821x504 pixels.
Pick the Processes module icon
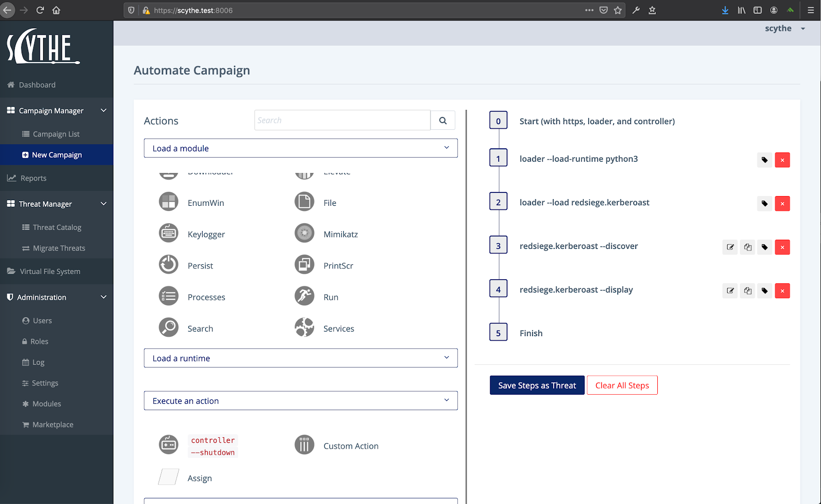point(168,297)
